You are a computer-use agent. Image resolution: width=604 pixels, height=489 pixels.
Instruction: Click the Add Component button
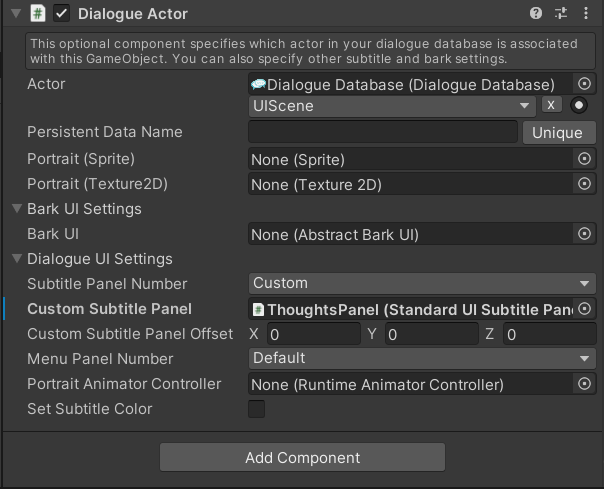(302, 457)
